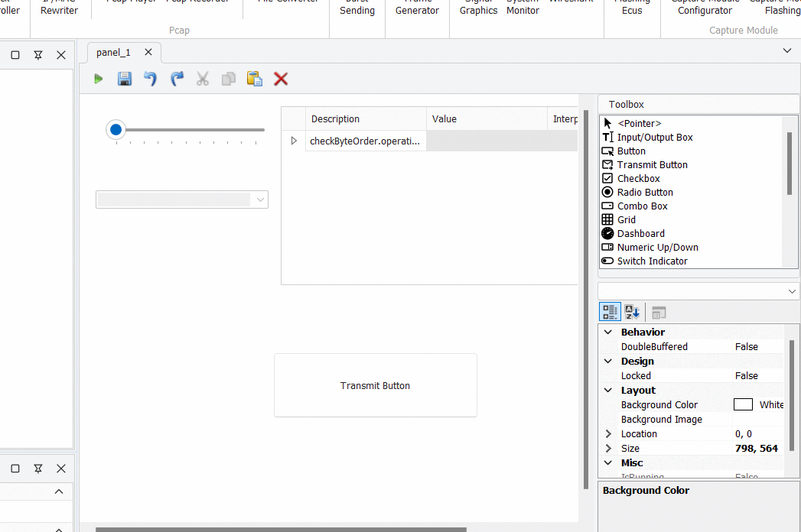The image size is (801, 532).
Task: Click the Background Color white swatch
Action: click(744, 405)
